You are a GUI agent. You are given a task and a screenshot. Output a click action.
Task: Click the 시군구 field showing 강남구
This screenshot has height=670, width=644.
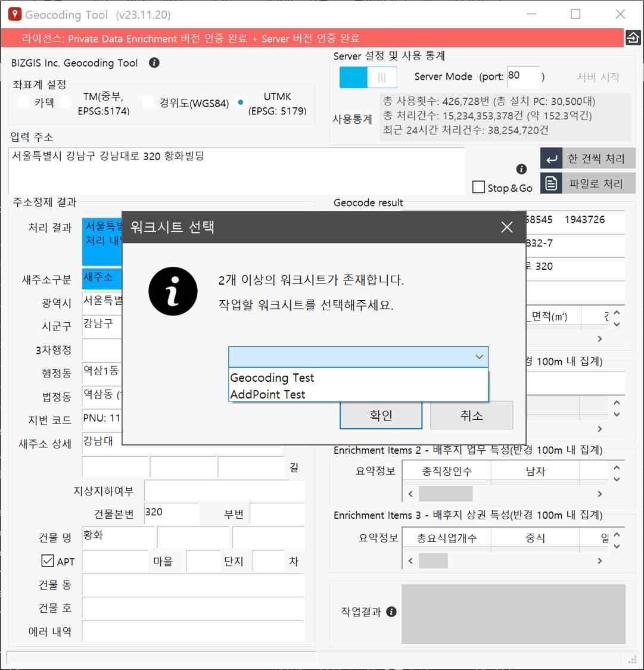point(102,325)
